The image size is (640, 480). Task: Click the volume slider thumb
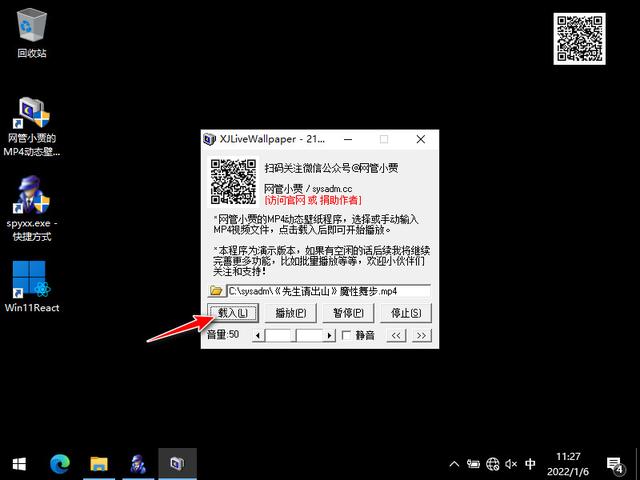pyautogui.click(x=294, y=336)
